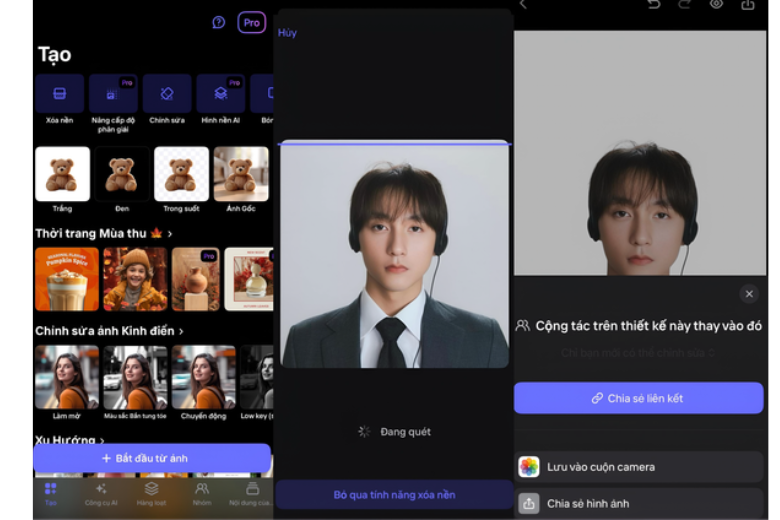Open the Pro vase autumn template
The image size is (780, 520).
point(195,279)
